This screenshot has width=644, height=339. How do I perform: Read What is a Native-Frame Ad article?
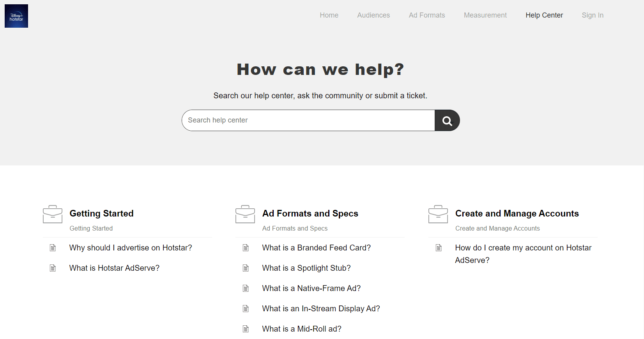(x=311, y=288)
